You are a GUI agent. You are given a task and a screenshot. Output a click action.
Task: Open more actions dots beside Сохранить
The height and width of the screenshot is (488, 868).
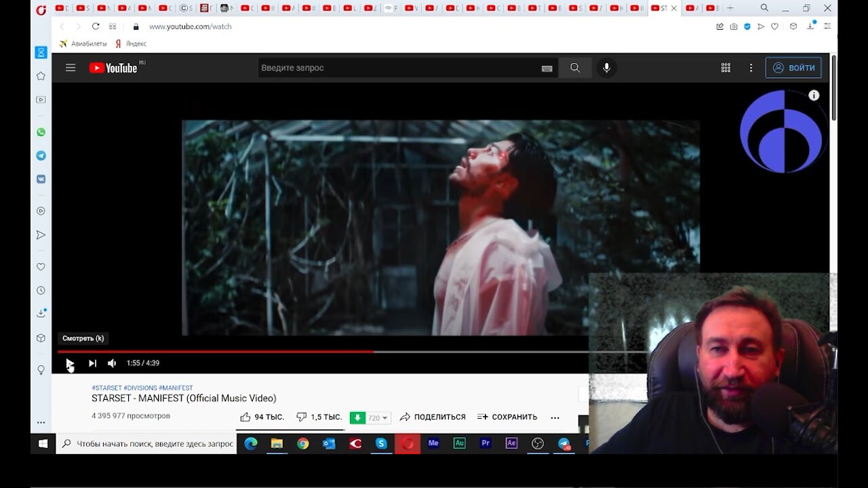[555, 418]
